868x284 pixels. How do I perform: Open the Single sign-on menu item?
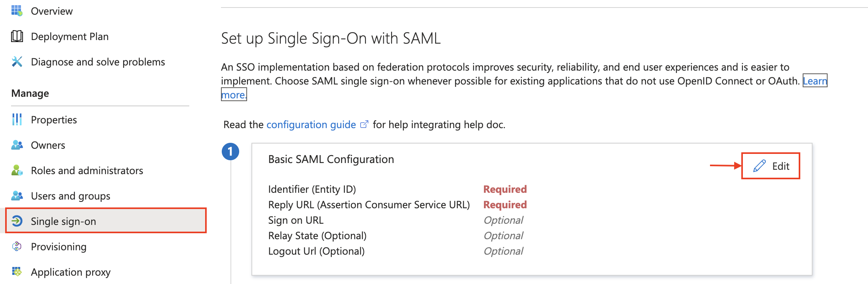[x=63, y=221]
